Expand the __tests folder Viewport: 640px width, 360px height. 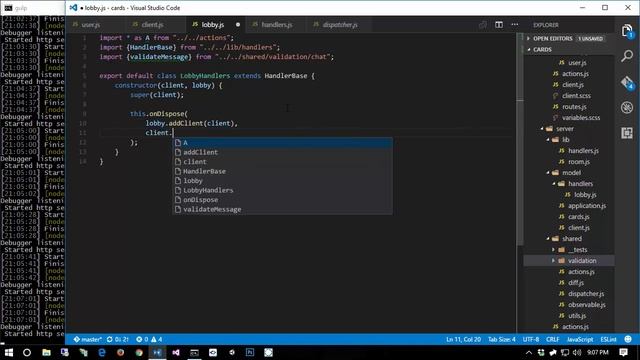[553, 250]
